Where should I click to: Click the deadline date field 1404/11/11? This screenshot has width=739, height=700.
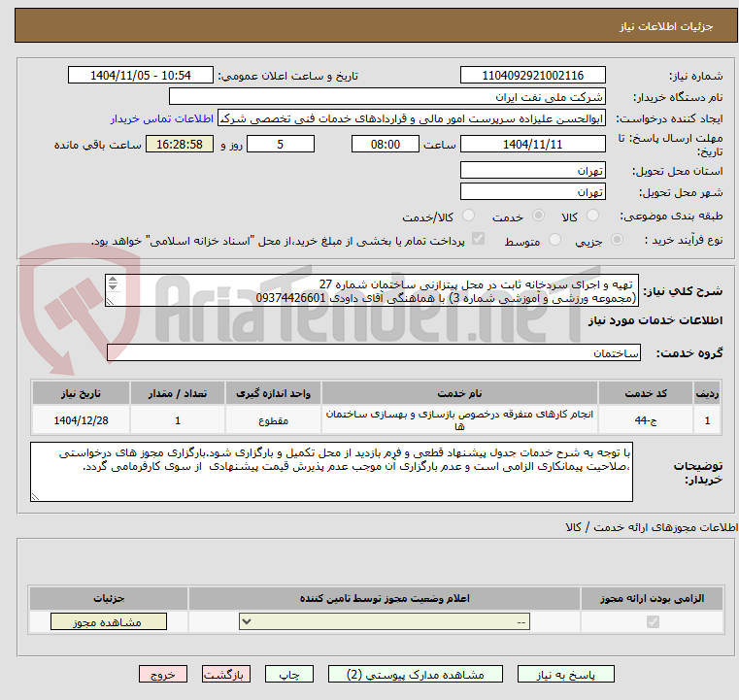click(532, 144)
